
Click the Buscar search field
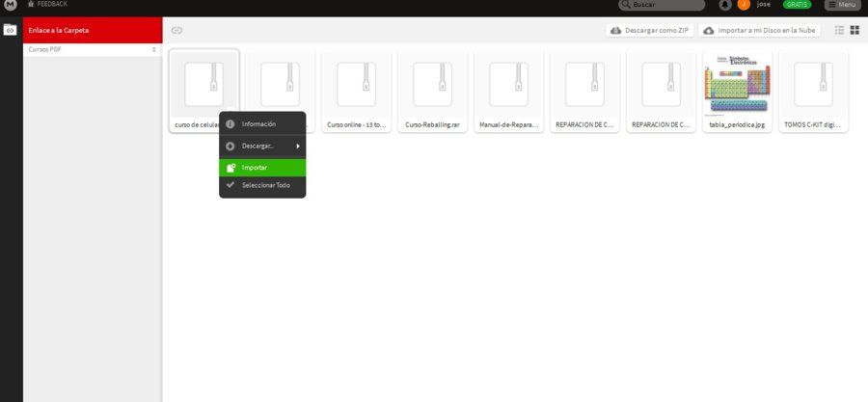pyautogui.click(x=662, y=5)
